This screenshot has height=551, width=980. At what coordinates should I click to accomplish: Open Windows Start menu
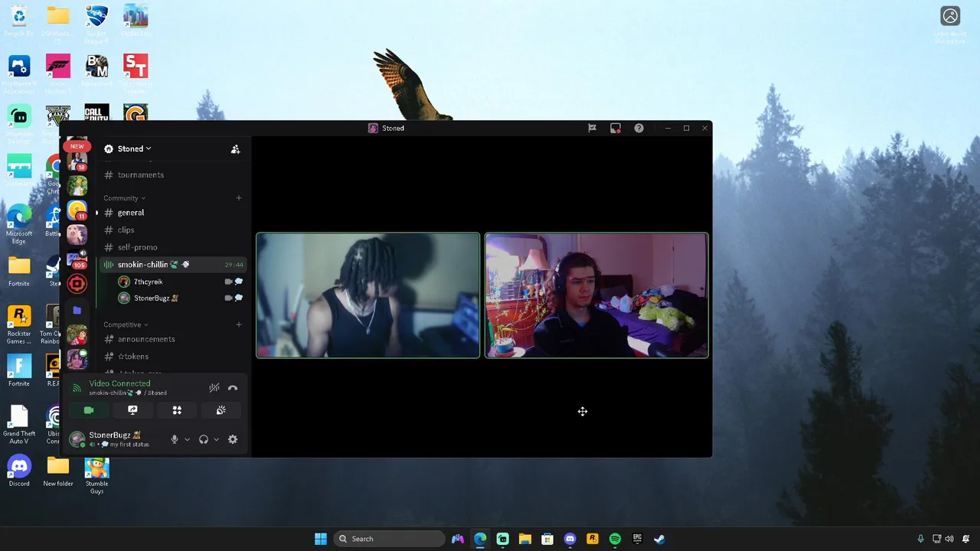[x=321, y=539]
